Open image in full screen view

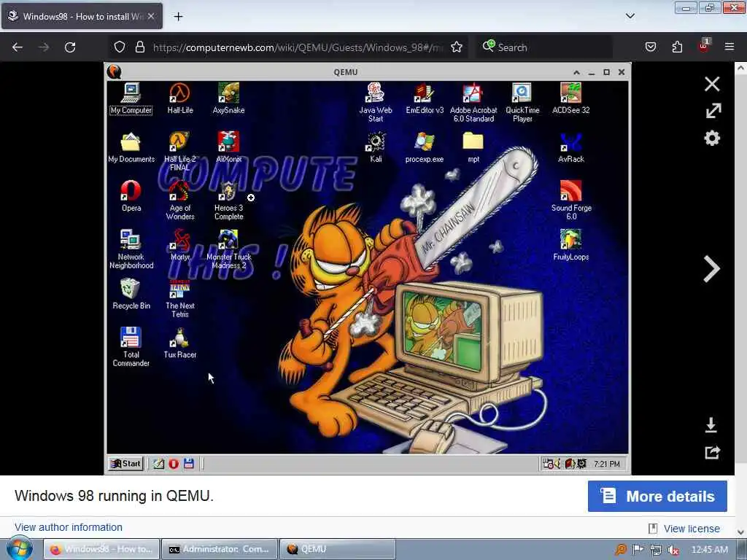pyautogui.click(x=713, y=111)
